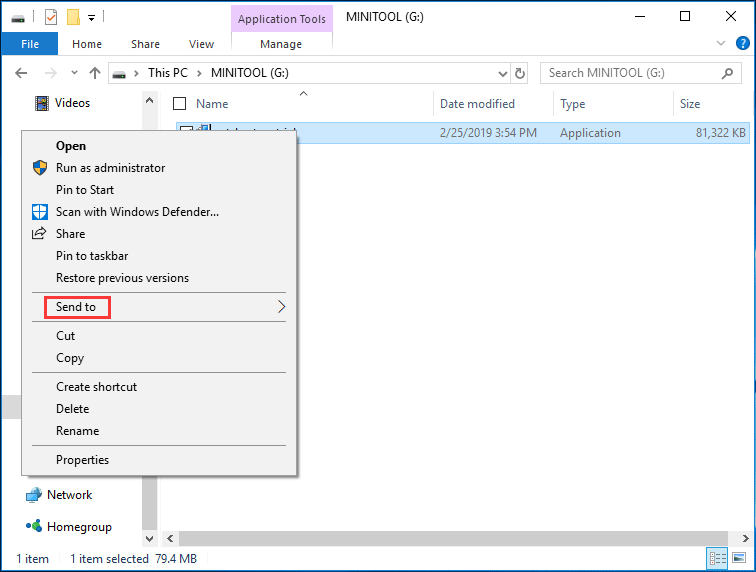Click the drive icon in title bar
This screenshot has width=756, height=572.
click(18, 18)
